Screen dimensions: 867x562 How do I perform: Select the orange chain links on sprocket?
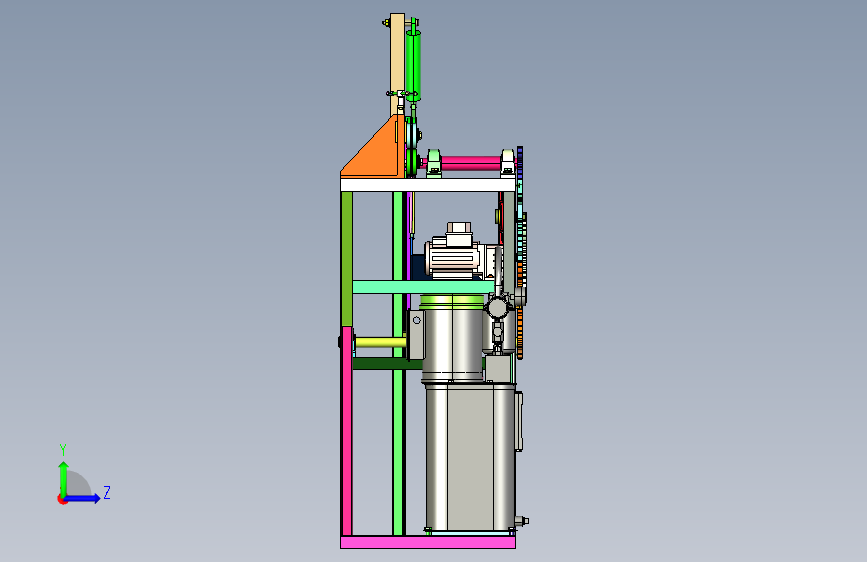[520, 310]
